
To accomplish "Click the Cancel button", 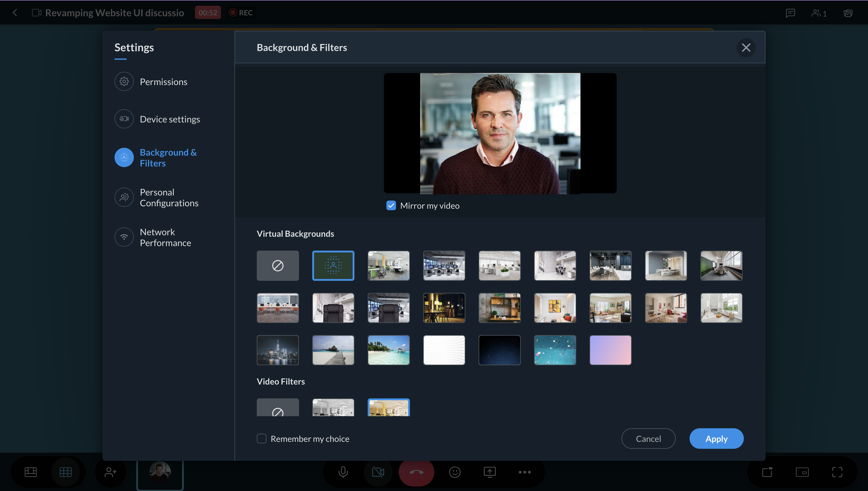I will coord(648,439).
